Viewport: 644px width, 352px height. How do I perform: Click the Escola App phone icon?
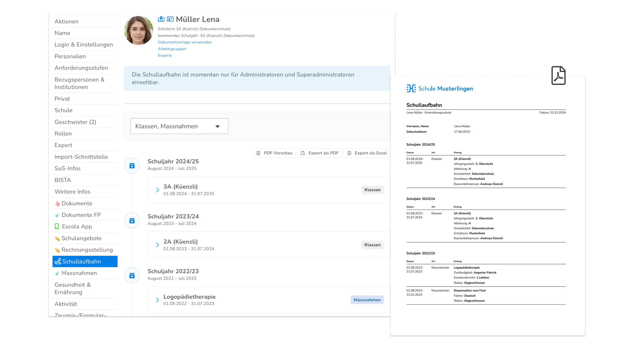(x=57, y=226)
